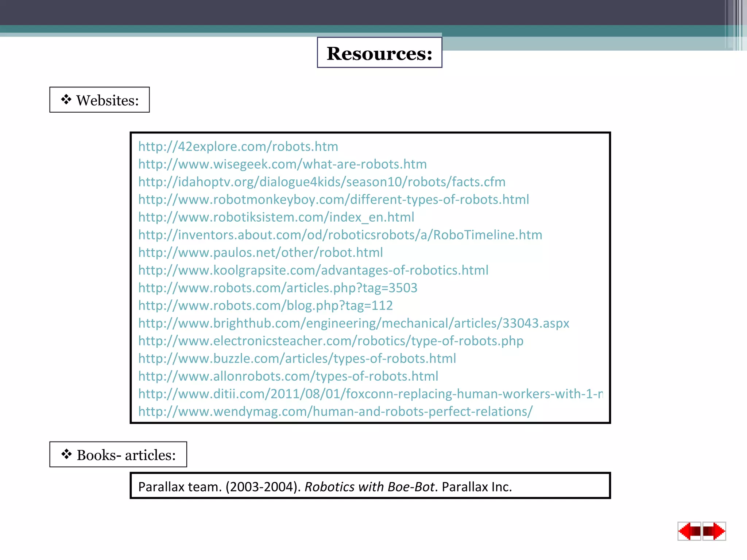Open the paulos.net robot.html link
Screen dimensions: 747x560
260,253
